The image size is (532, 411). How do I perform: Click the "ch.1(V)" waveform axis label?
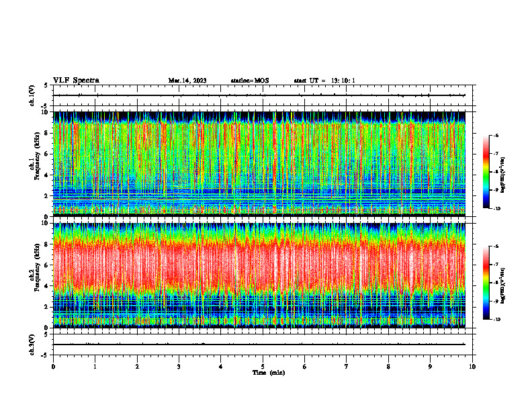(x=32, y=95)
